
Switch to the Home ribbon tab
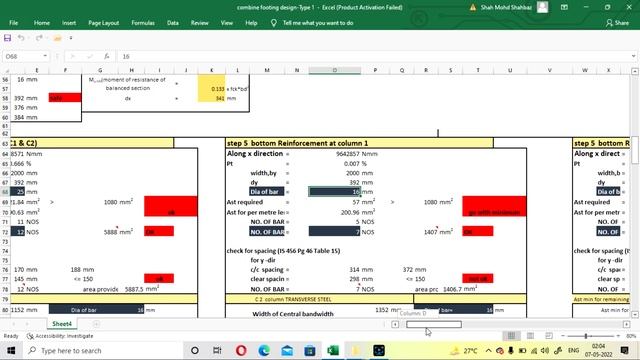coord(42,23)
